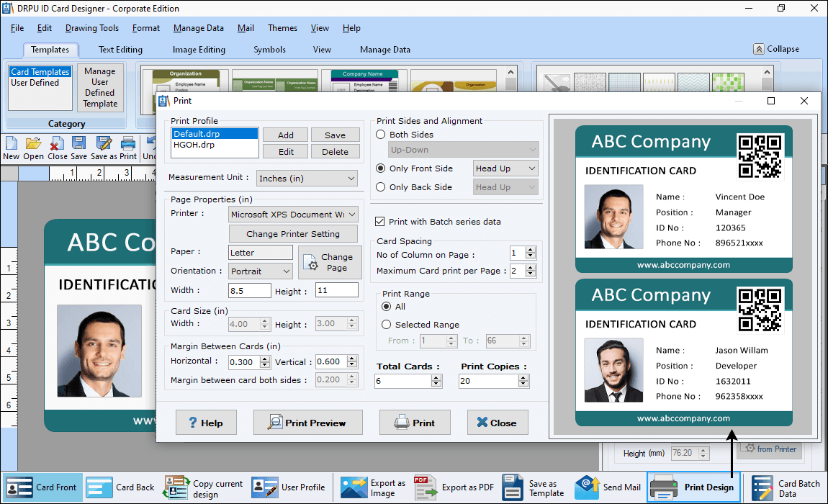Open the Drawing Tools menu
The image size is (828, 504).
pos(92,28)
